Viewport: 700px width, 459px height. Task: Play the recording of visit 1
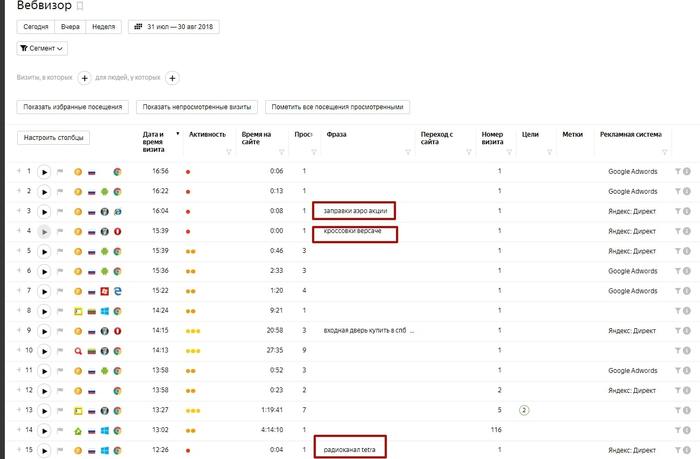44,172
